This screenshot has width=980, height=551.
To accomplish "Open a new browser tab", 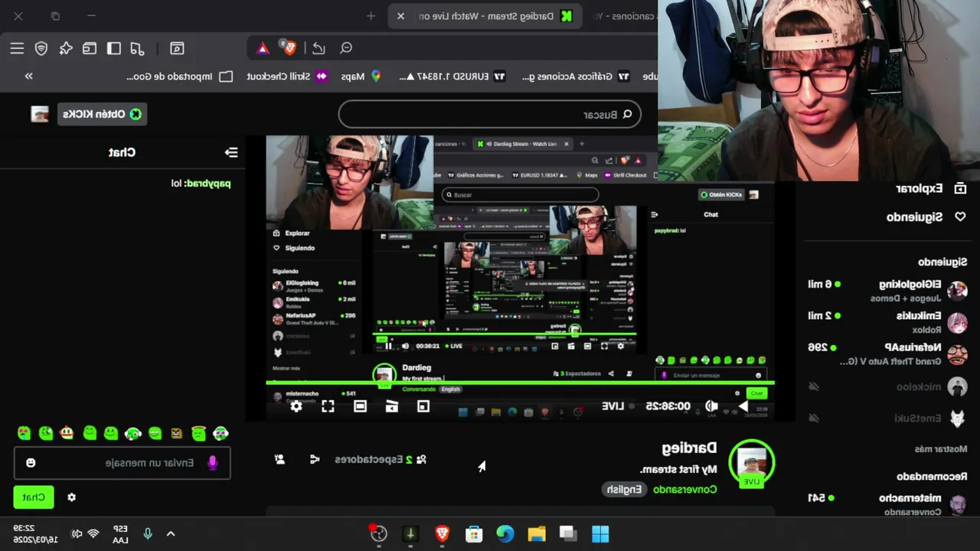I will (371, 16).
